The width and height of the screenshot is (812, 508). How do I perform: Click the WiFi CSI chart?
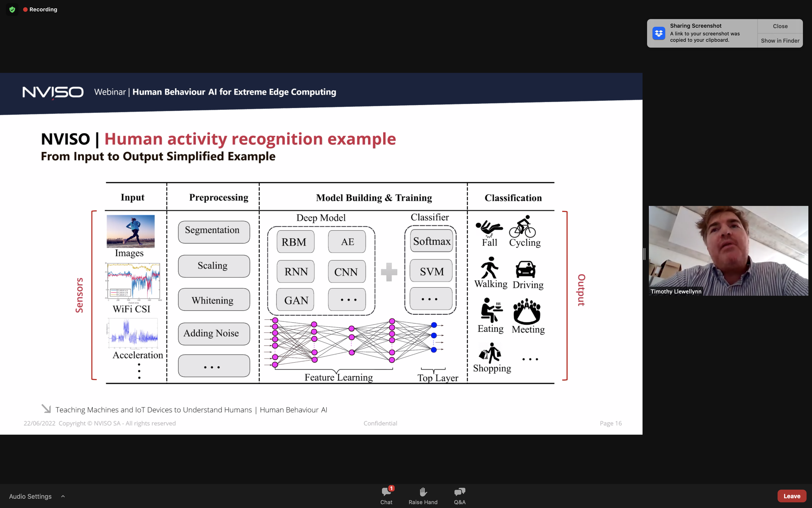pos(133,283)
